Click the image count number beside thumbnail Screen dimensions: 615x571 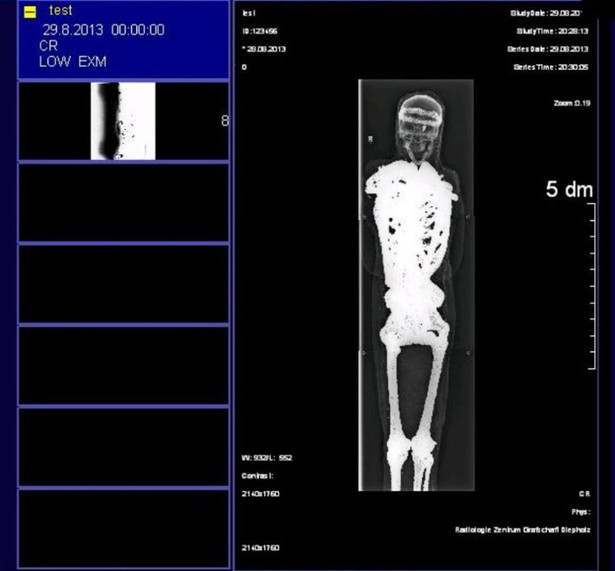tap(224, 121)
